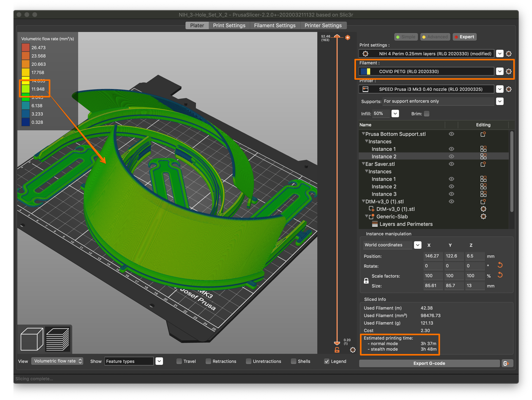Click the Send G-code to printer icon
Screen dimensions: 532x400
tap(507, 363)
